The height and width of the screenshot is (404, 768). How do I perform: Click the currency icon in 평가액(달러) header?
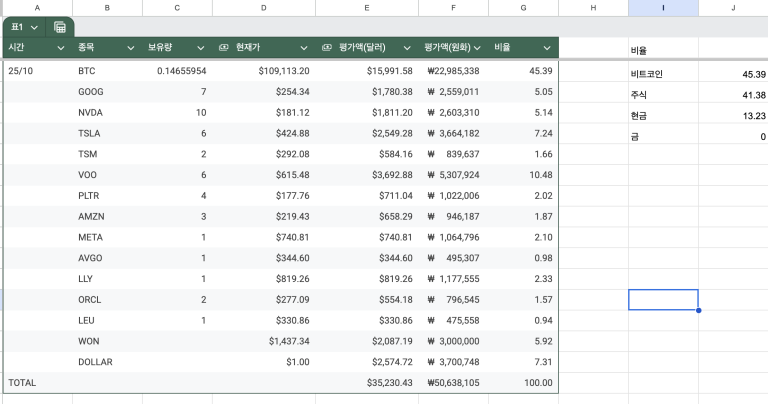327,48
